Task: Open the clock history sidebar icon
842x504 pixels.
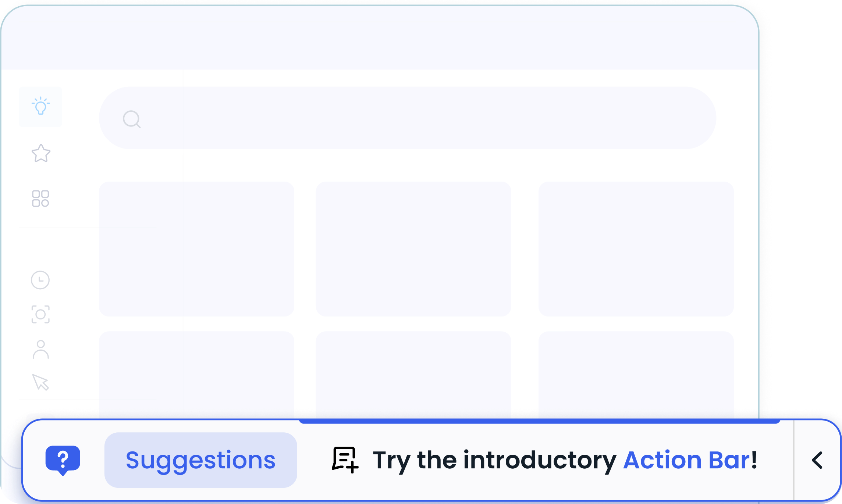Action: pos(40,280)
